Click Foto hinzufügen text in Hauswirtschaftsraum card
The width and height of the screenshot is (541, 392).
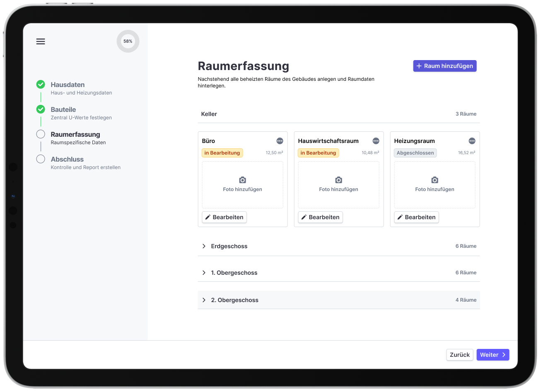pos(339,189)
